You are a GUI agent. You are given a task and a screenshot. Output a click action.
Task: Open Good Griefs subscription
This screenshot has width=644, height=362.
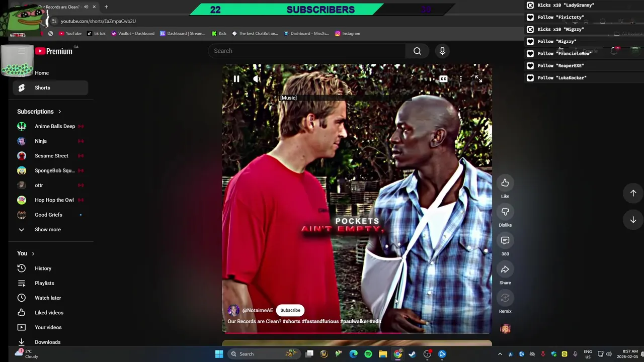50,215
